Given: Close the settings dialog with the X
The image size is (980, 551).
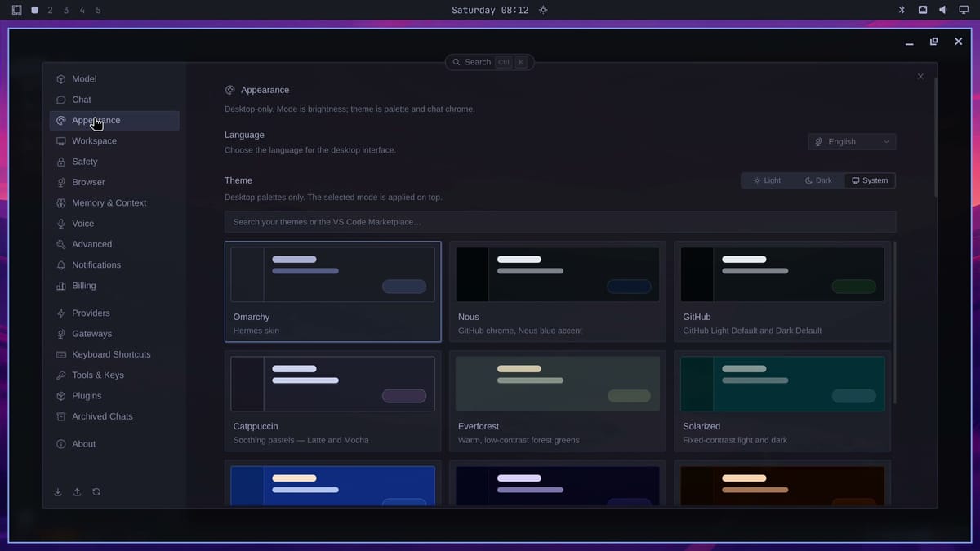Looking at the screenshot, I should click(x=920, y=77).
